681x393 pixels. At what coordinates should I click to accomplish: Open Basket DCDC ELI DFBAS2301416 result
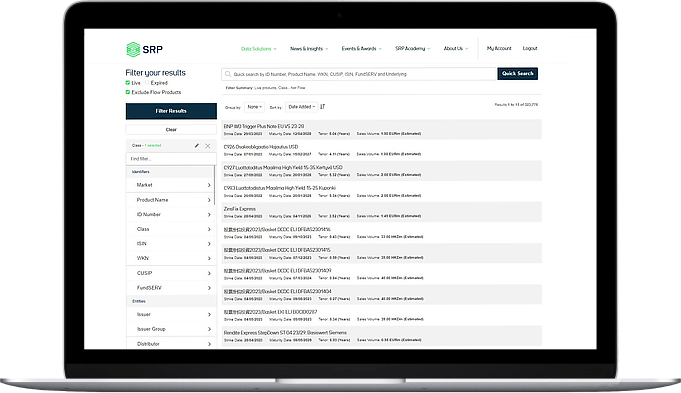click(277, 229)
